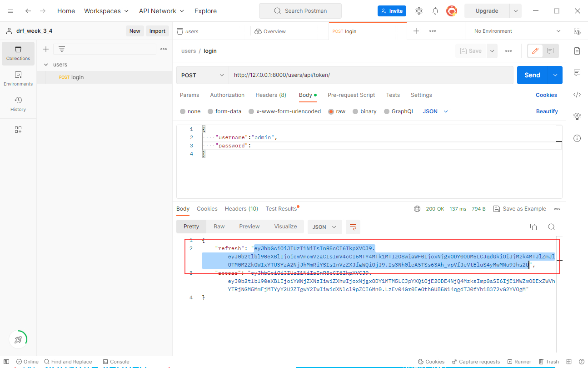
Task: Switch response view to Raw
Action: click(219, 227)
